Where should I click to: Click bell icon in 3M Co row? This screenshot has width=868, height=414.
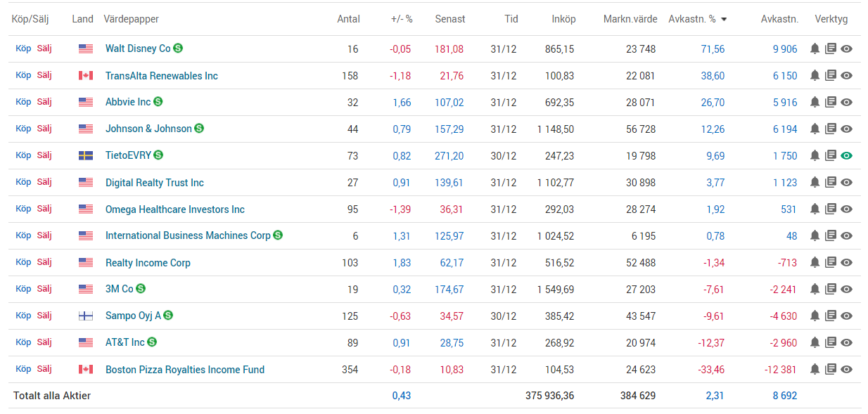click(815, 289)
